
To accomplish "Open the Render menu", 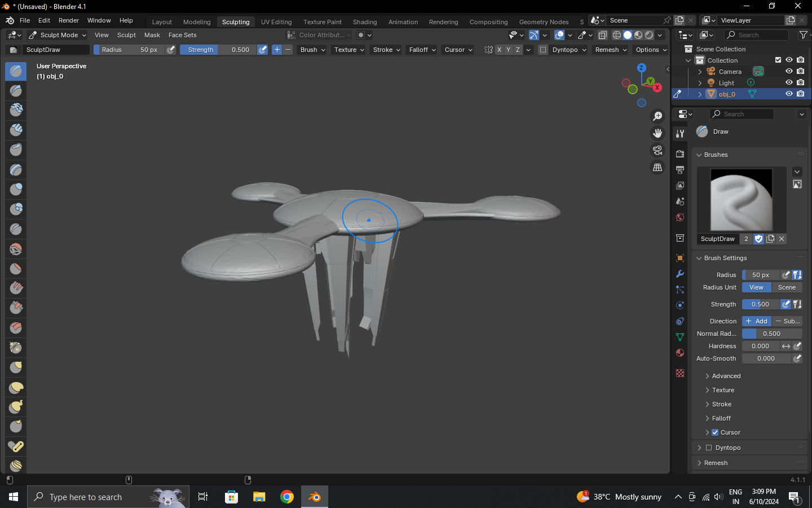I will (69, 20).
